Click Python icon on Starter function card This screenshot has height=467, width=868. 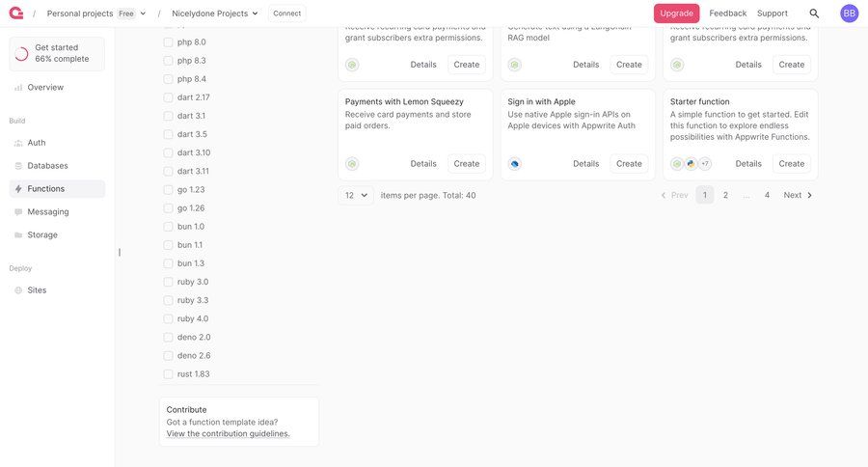click(x=691, y=164)
